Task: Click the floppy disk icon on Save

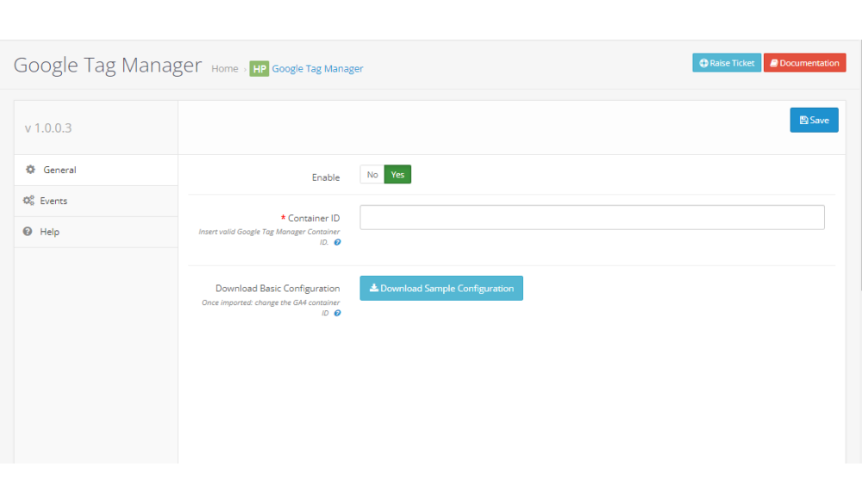Action: click(x=803, y=121)
